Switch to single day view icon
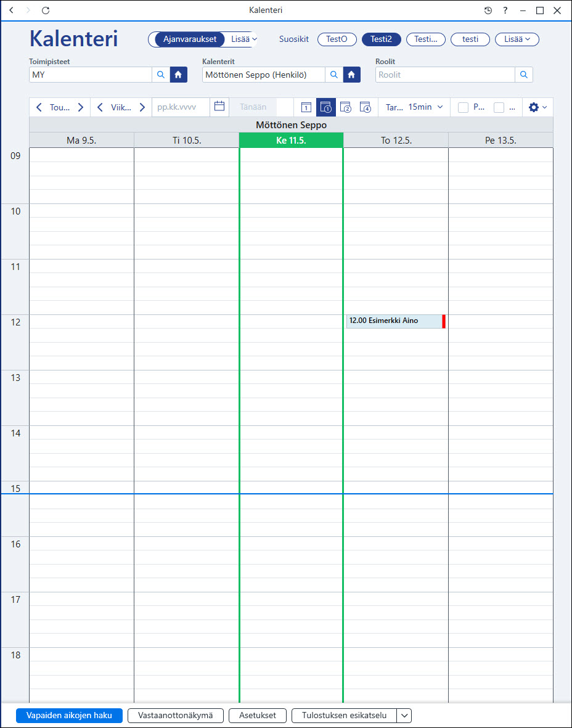This screenshot has height=728, width=572. (x=306, y=107)
